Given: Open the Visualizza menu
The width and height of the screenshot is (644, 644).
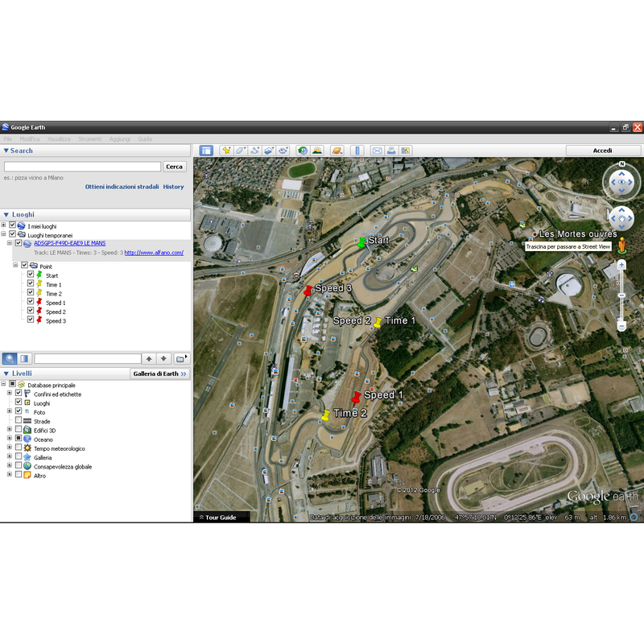Looking at the screenshot, I should [59, 139].
